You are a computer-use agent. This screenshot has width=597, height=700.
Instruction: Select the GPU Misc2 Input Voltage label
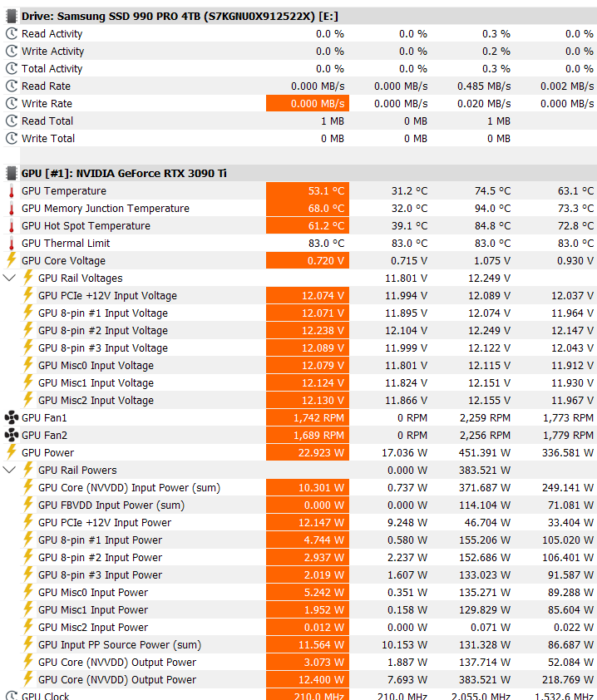tap(96, 401)
